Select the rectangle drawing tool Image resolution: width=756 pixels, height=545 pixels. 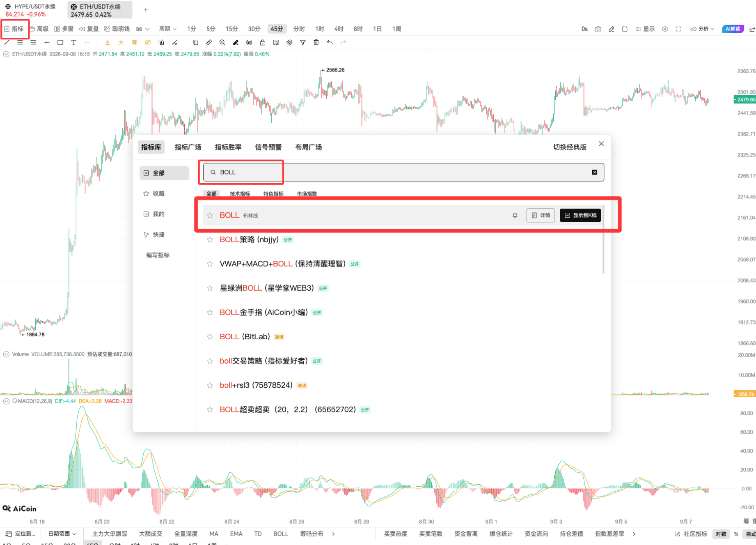[x=60, y=42]
